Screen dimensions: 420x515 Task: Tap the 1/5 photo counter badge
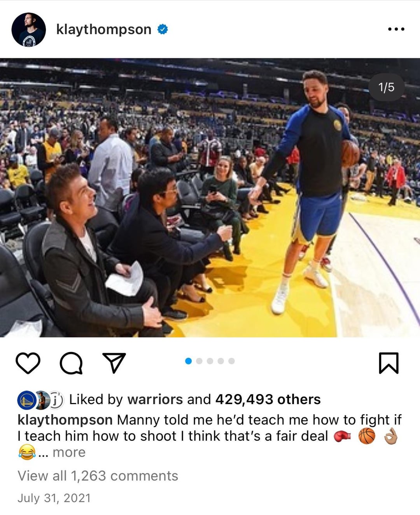(x=387, y=87)
